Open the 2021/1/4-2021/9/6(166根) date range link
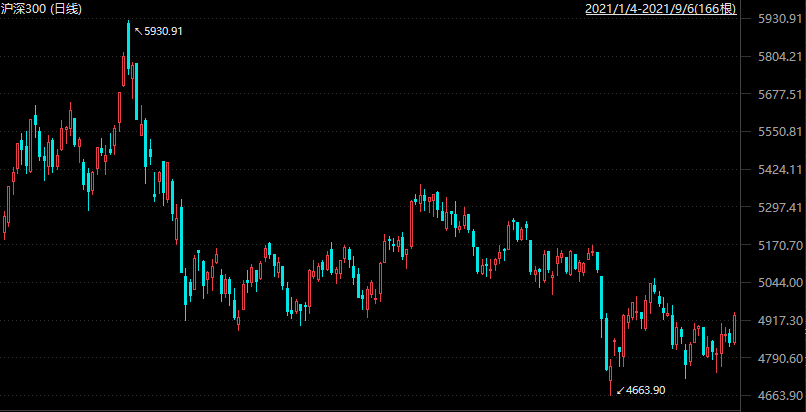 661,8
